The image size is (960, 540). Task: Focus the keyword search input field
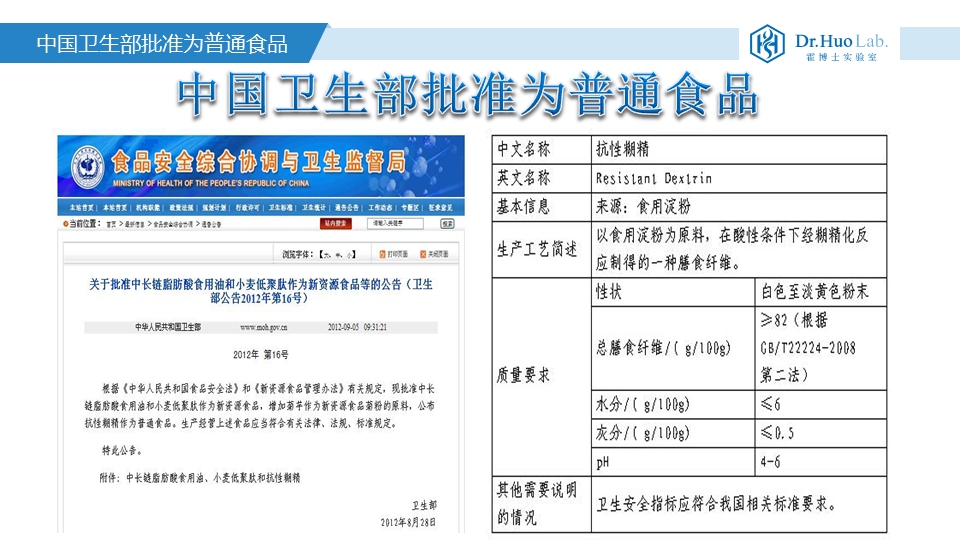tap(395, 223)
